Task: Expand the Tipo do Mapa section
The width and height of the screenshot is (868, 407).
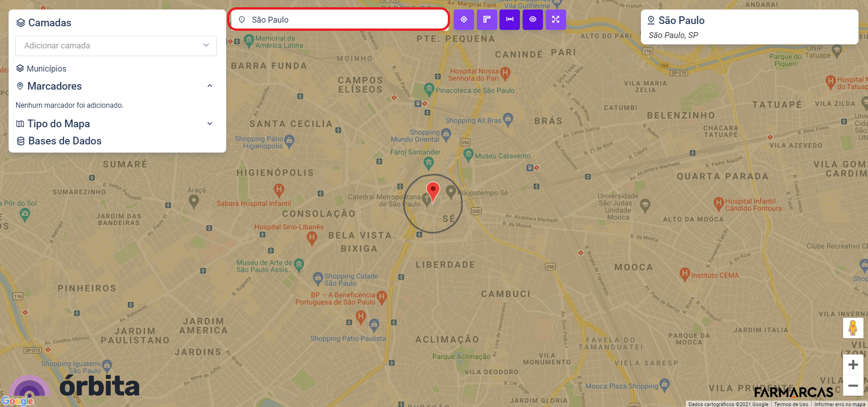Action: point(209,124)
